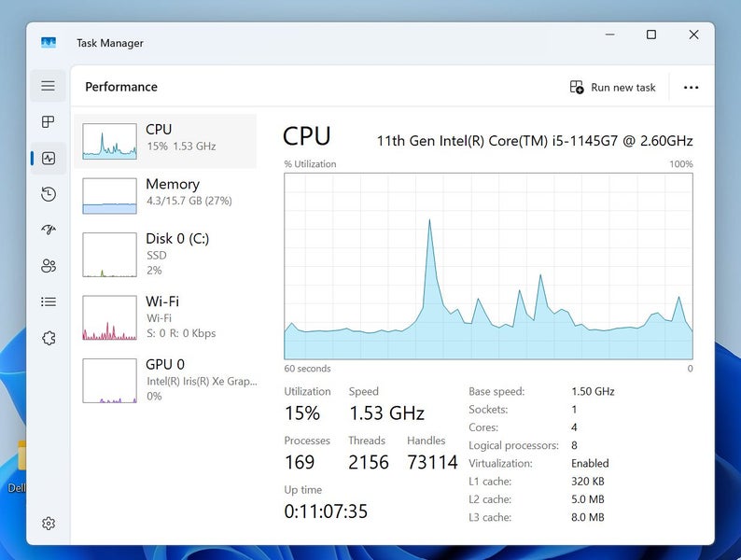Screen dimensions: 741x560
Task: Open the App history icon
Action: point(49,194)
